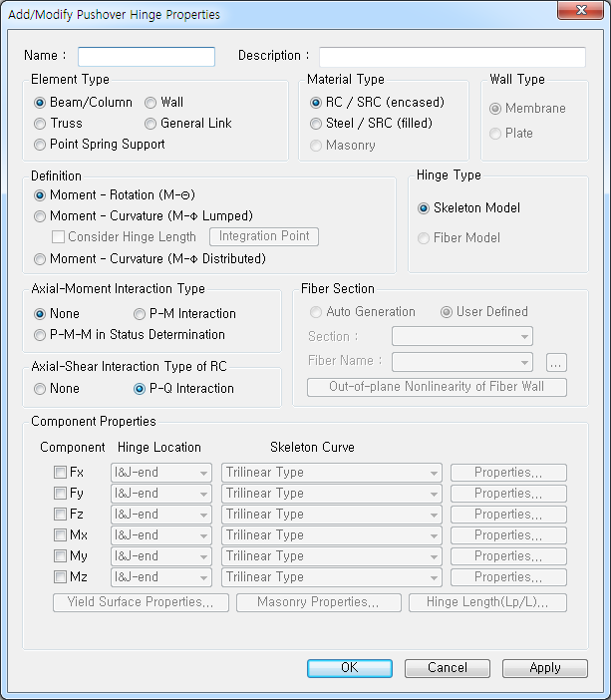Open Properties for Mz component
This screenshot has width=611, height=700.
pos(508,577)
